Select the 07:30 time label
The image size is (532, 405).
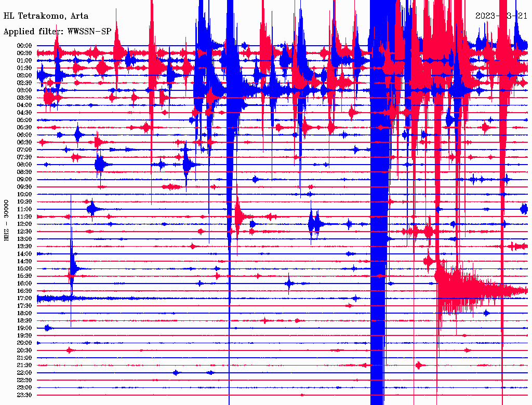[24, 157]
